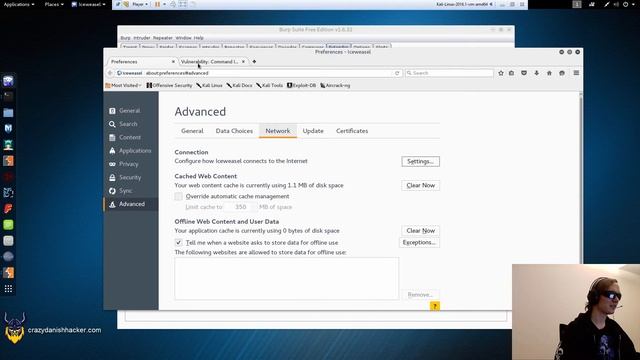Show bookmarks list icon in toolbar

511,73
